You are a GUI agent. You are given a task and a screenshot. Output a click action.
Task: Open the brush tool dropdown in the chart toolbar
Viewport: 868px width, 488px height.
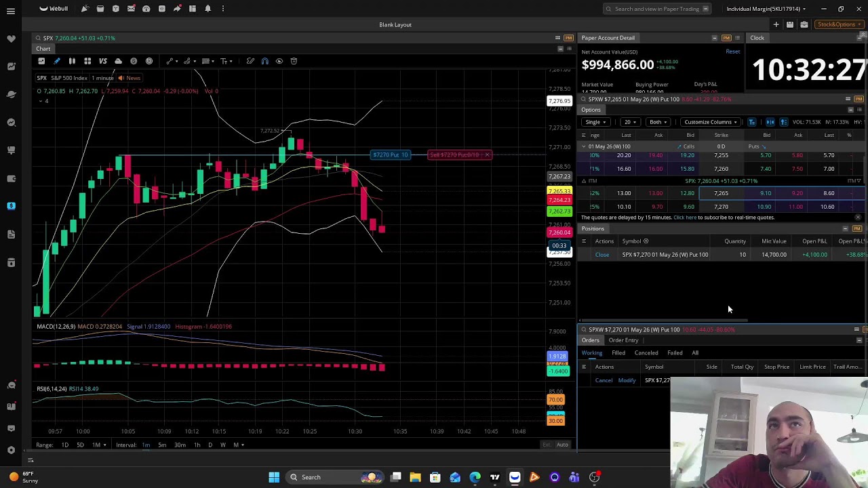click(x=190, y=61)
